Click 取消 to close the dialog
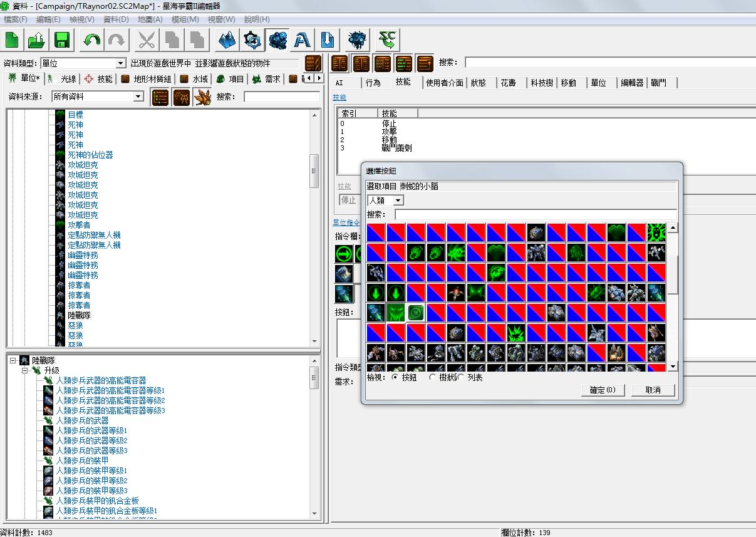The width and height of the screenshot is (756, 537). (653, 390)
